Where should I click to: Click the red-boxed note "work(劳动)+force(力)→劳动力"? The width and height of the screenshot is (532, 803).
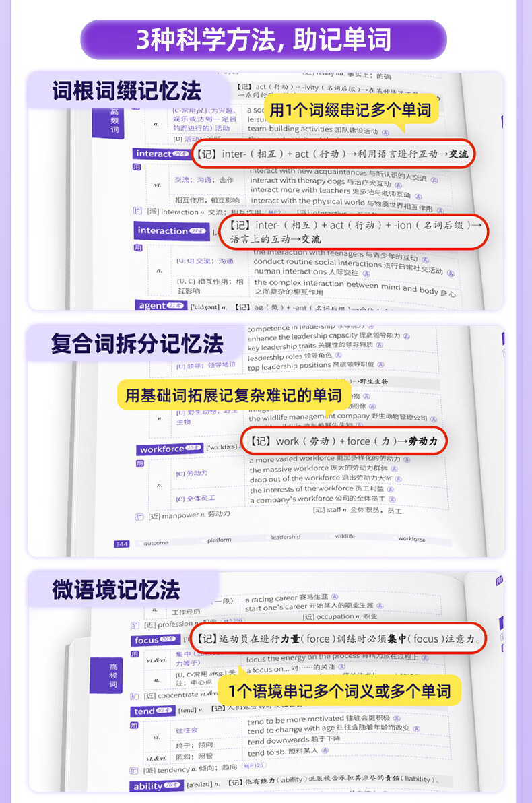tap(344, 441)
